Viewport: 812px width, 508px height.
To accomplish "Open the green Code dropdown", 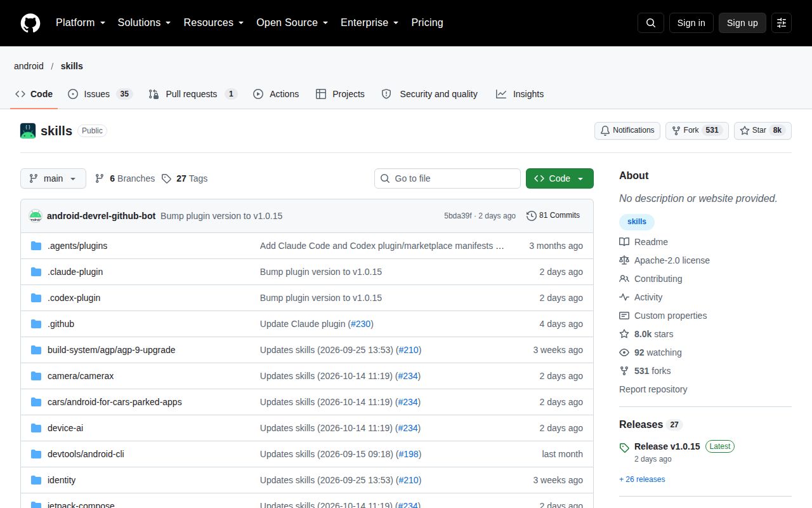I will click(x=560, y=178).
